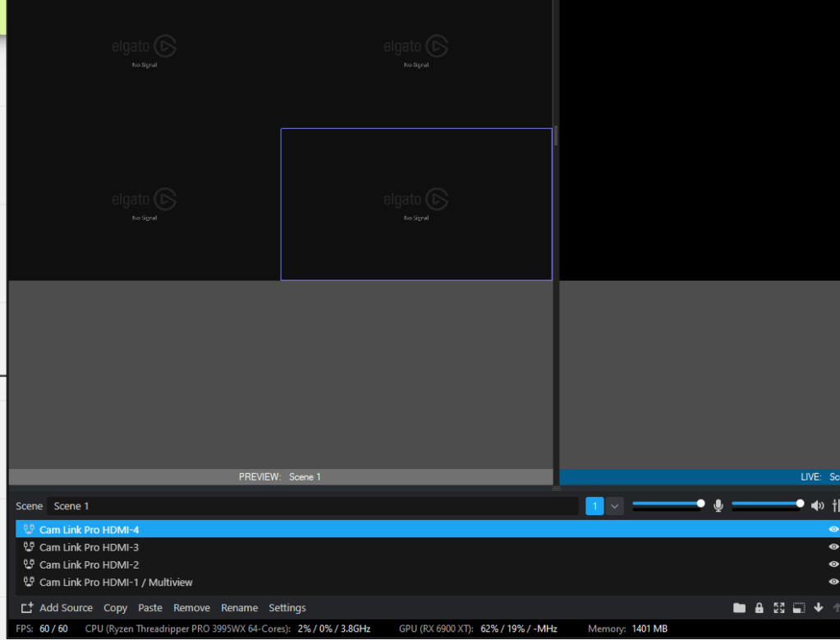Expand source to fullscreen with arrows icon
840x640 pixels.
point(779,607)
